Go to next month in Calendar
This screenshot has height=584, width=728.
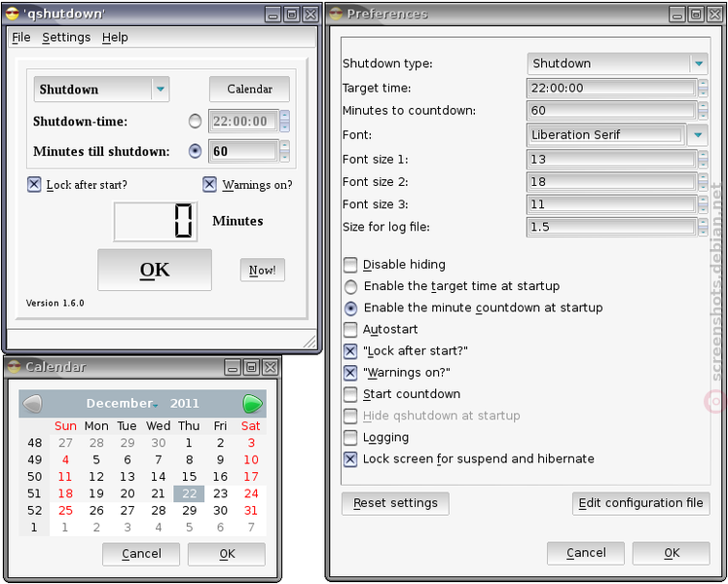click(x=253, y=403)
